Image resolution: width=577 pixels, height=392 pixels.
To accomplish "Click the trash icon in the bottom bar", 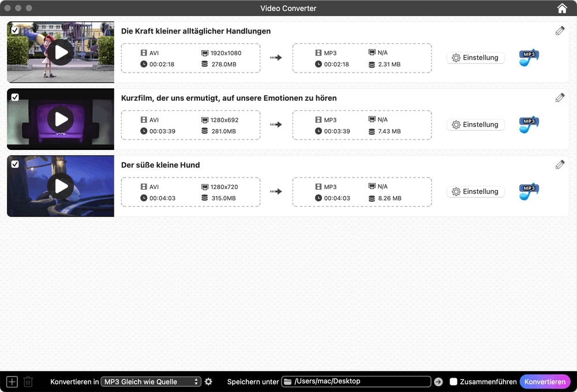I will (28, 381).
